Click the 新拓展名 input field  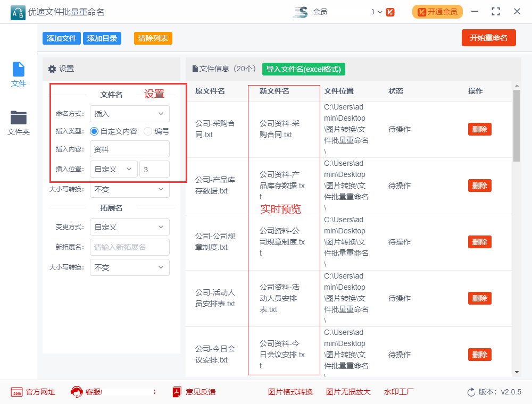[130, 247]
